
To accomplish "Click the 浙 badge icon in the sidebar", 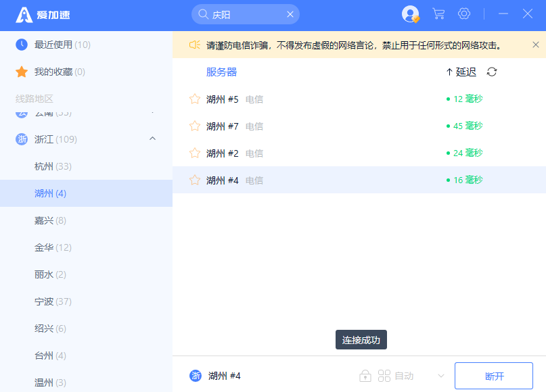I will point(22,139).
